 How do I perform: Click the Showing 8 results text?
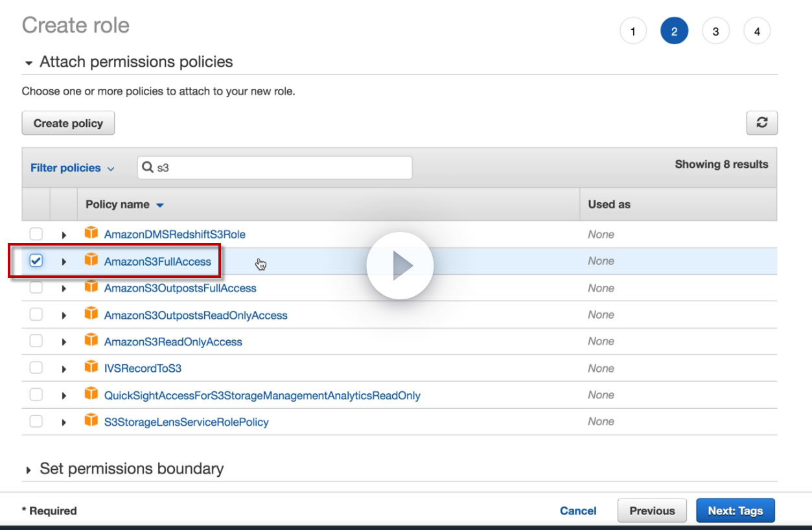721,164
